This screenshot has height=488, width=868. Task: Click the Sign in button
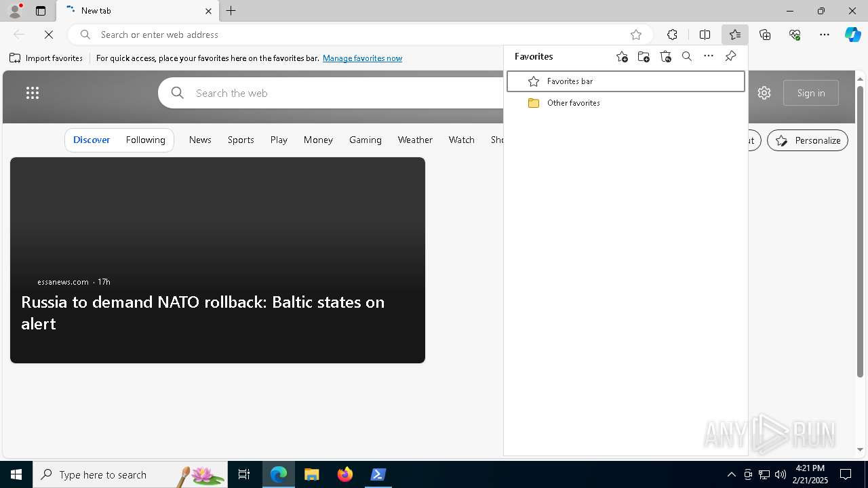click(x=811, y=93)
